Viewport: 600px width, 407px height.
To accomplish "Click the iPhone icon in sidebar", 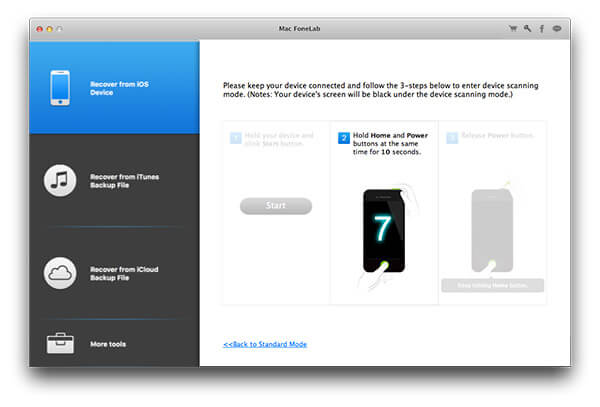I will coord(62,89).
